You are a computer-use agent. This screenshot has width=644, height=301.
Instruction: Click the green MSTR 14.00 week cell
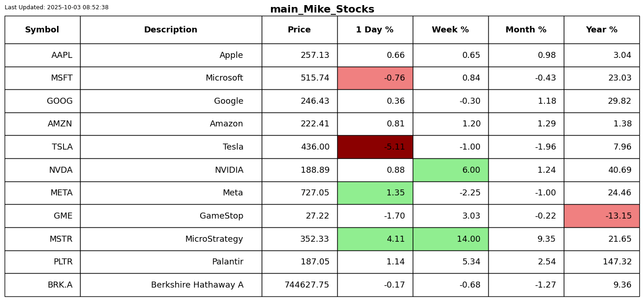[x=450, y=239]
